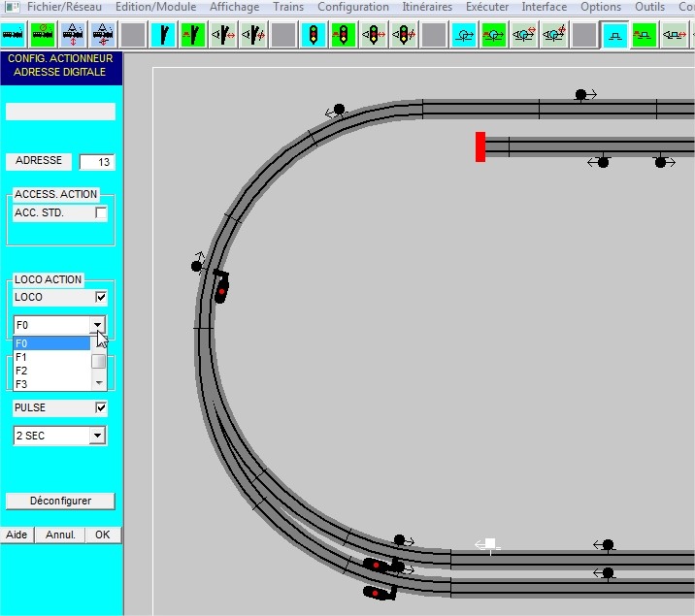The width and height of the screenshot is (695, 616).
Task: Select the turnout unlink tool with crossed arrow
Action: (253, 35)
